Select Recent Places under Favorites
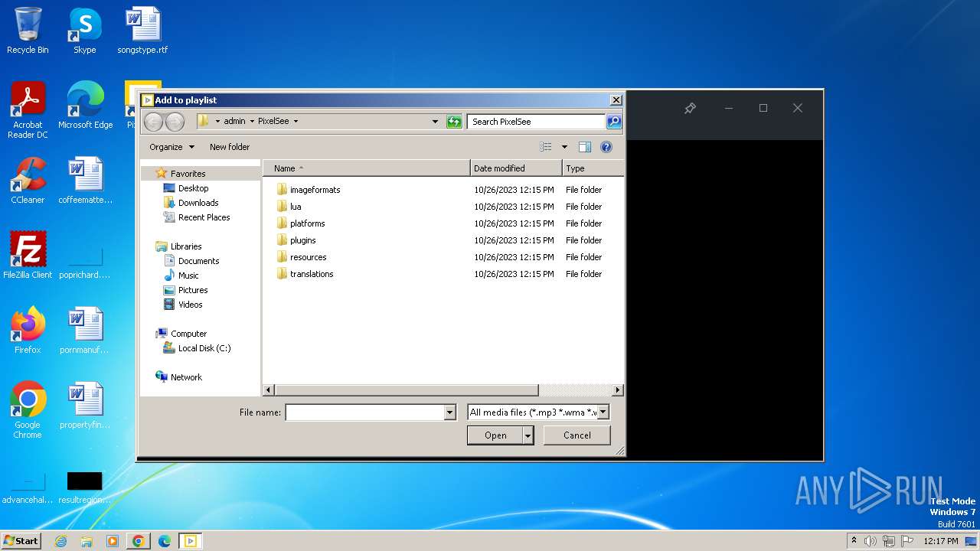Screen dimensions: 980x551 click(204, 217)
